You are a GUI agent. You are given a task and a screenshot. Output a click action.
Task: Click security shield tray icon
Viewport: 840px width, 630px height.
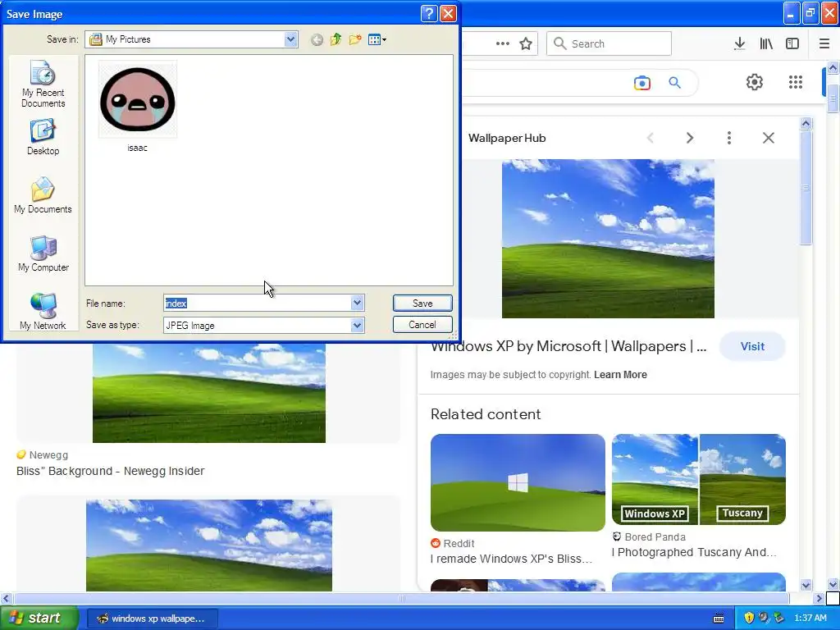pos(749,618)
